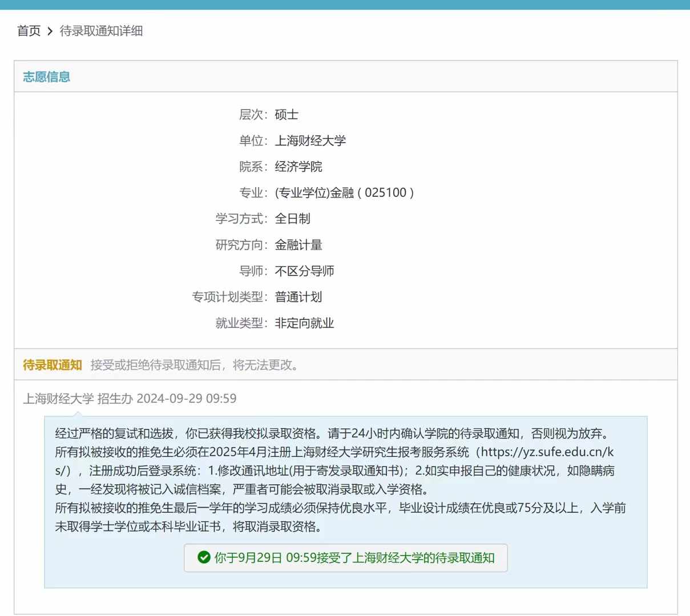
Task: Click the 志愿信息 section header
Action: (x=46, y=77)
